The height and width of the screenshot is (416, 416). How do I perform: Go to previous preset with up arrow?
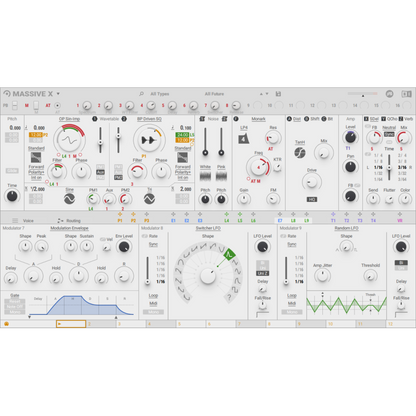coord(261,94)
